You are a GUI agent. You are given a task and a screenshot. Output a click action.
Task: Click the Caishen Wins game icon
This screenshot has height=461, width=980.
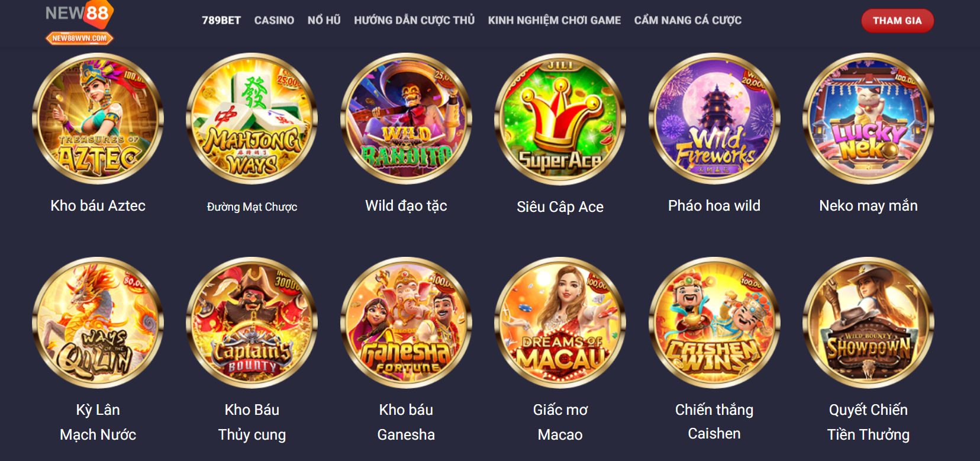pos(714,323)
